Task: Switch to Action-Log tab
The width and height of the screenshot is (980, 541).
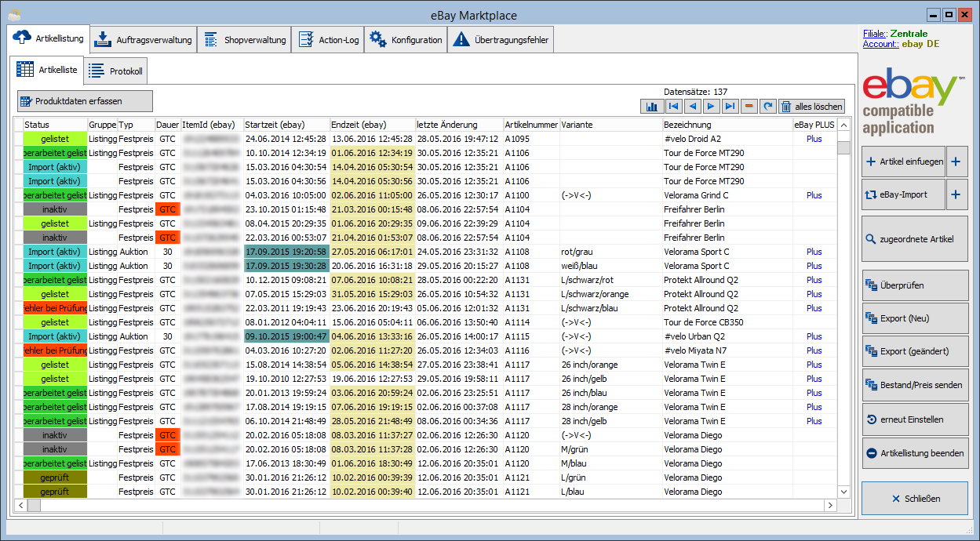Action: pos(328,40)
